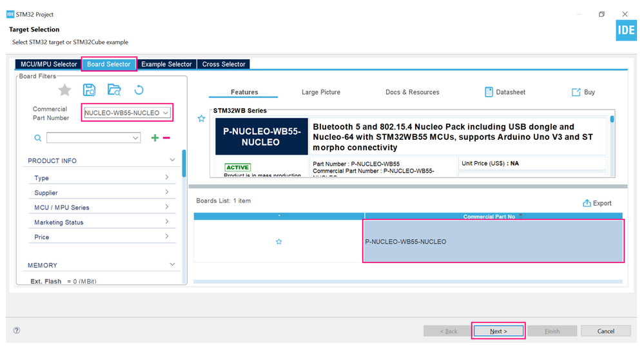Viewport: 644px width, 348px height.
Task: Click the Next button
Action: click(x=498, y=331)
